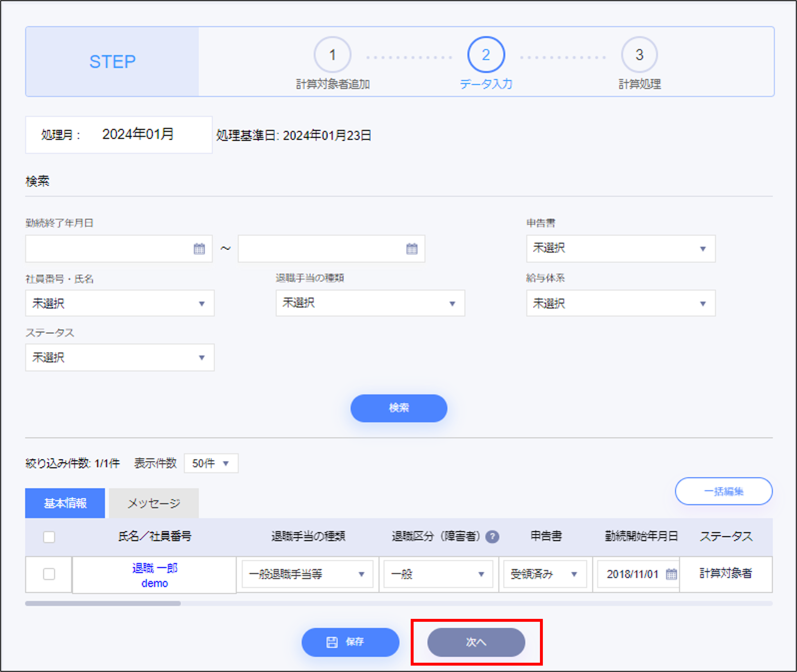Viewport: 797px width, 672px height.
Task: Open the 社員番号・氏名 dropdown
Action: tap(120, 303)
